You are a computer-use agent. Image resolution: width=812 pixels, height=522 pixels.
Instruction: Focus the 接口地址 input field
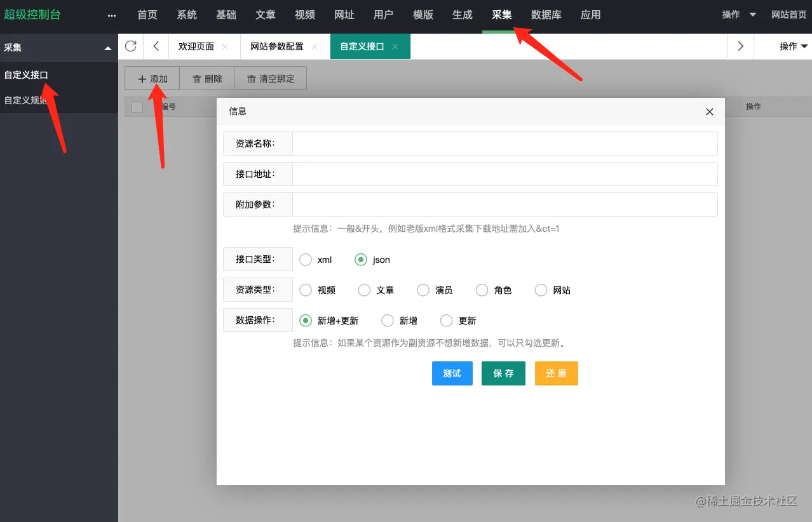(x=505, y=174)
